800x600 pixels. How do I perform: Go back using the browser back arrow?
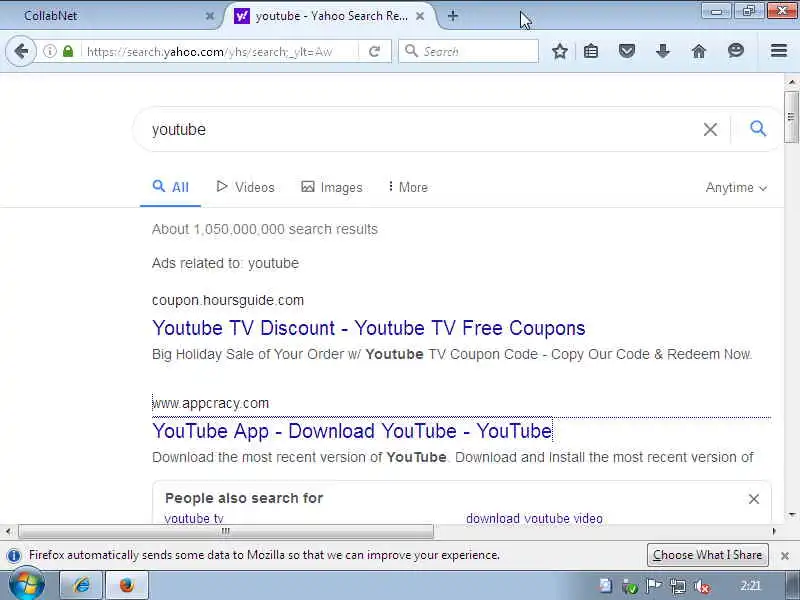(x=21, y=51)
